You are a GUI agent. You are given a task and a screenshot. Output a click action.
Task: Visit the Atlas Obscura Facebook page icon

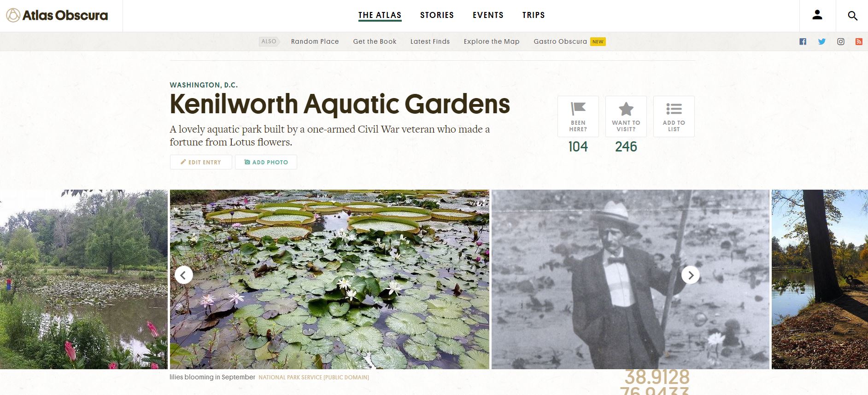point(803,41)
